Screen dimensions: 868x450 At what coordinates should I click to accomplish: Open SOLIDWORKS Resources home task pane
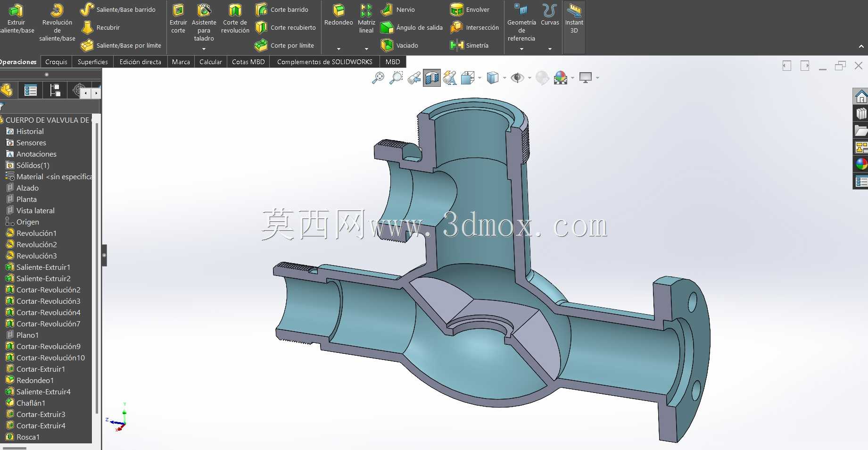(x=861, y=97)
